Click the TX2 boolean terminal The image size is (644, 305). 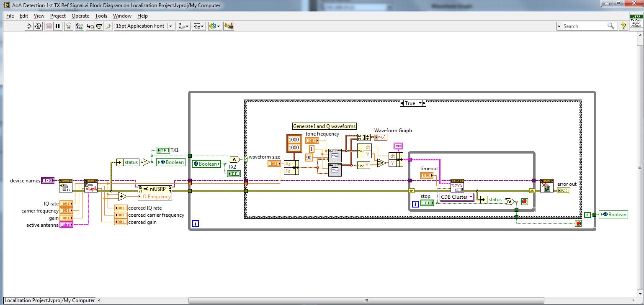tap(234, 174)
